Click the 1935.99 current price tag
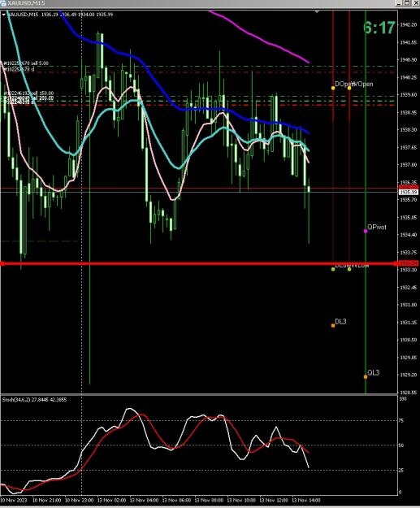Viewport: 420px width, 508px height. tap(409, 192)
